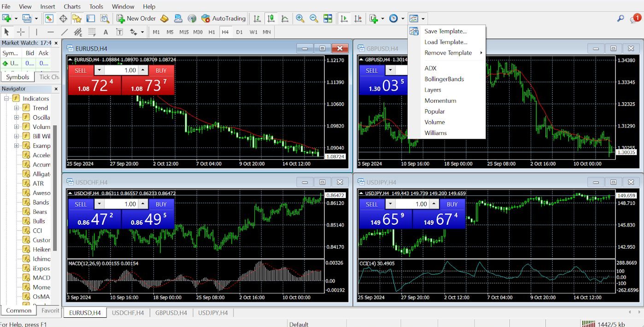Select the Vertical Line drawing tool
Screen dimensions: 644x327
37,32
